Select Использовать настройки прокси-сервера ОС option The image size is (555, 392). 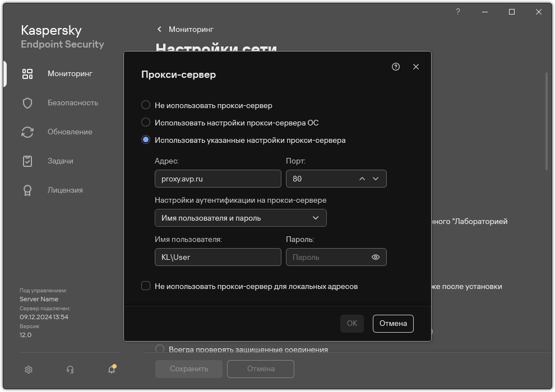[145, 122]
